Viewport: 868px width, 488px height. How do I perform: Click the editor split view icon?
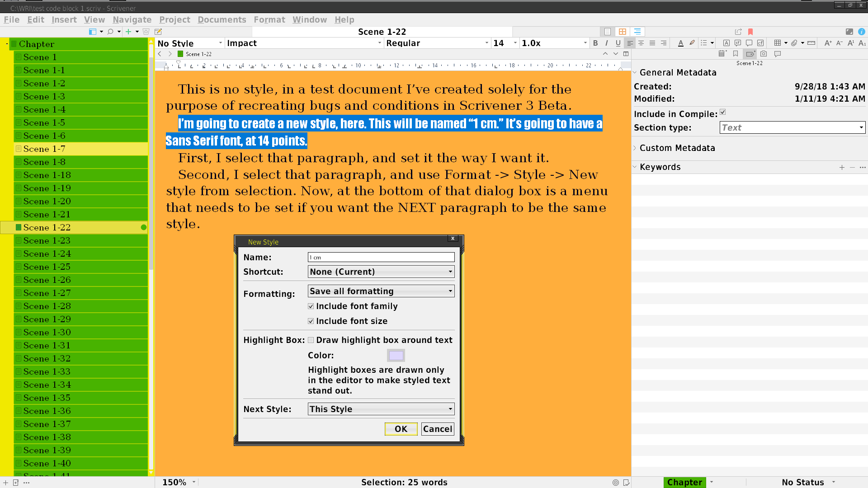pos(626,54)
